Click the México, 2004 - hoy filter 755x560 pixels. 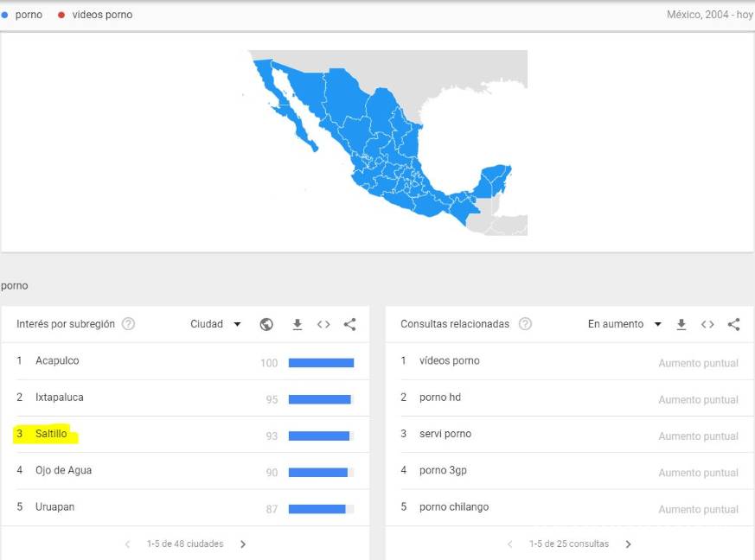click(709, 14)
